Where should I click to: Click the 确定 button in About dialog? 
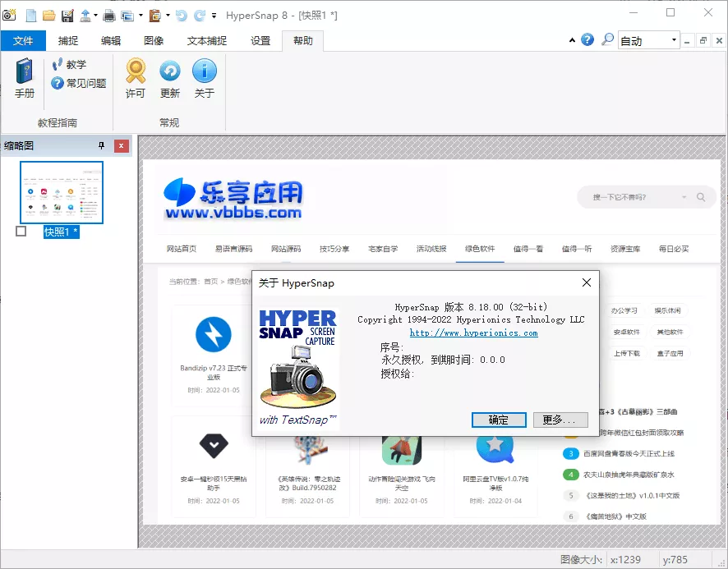pyautogui.click(x=499, y=420)
